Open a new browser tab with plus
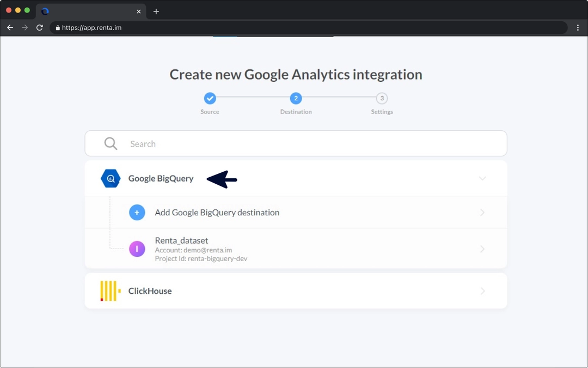The image size is (588, 368). [x=156, y=11]
